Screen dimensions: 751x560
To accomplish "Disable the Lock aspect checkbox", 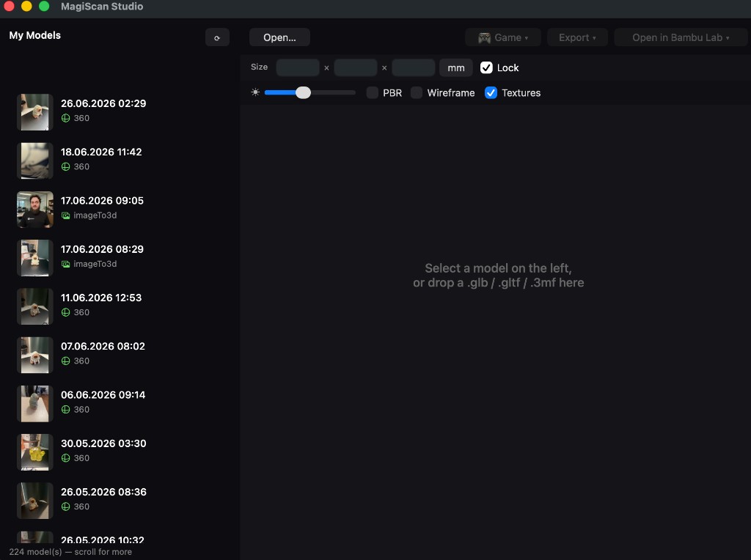I will [x=486, y=67].
